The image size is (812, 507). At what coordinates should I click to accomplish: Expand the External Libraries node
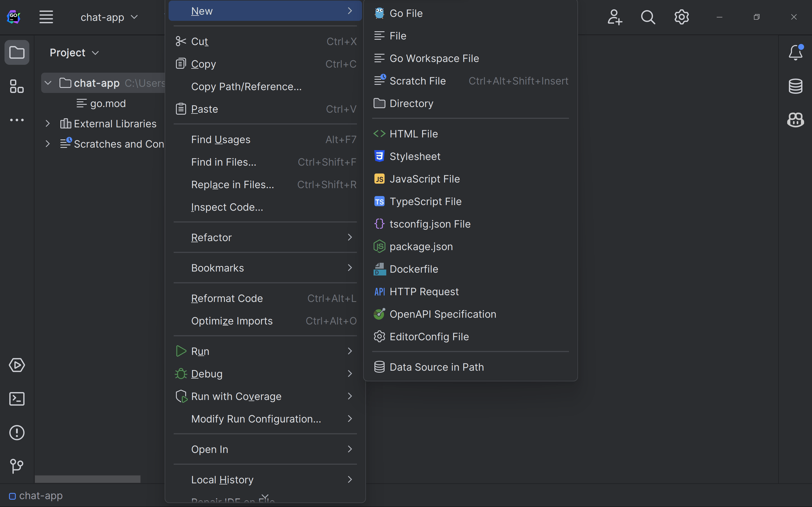[47, 123]
